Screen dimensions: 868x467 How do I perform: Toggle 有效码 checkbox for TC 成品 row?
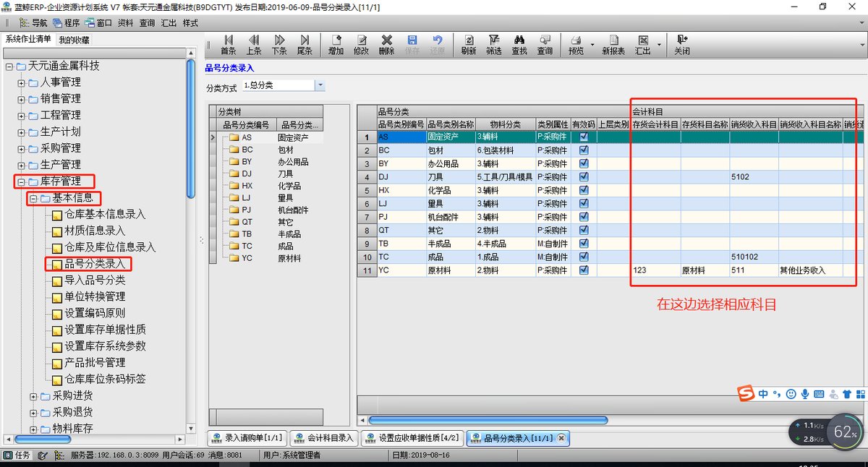[584, 257]
